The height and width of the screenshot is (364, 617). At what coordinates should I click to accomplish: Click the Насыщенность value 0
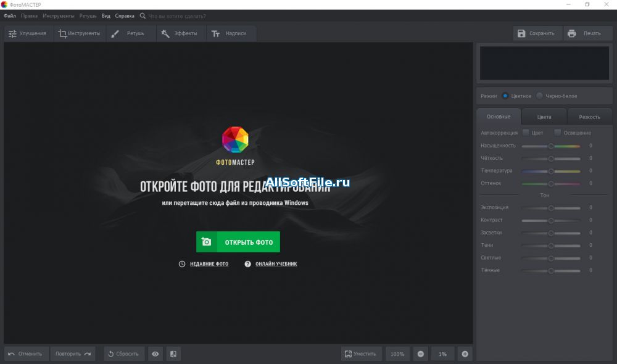pos(590,146)
